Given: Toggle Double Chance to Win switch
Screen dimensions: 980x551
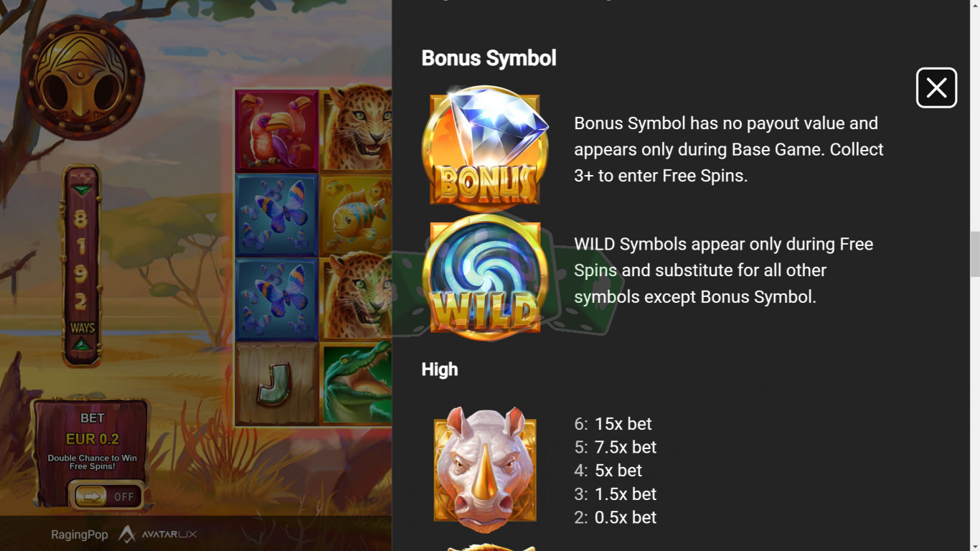Looking at the screenshot, I should pyautogui.click(x=106, y=496).
